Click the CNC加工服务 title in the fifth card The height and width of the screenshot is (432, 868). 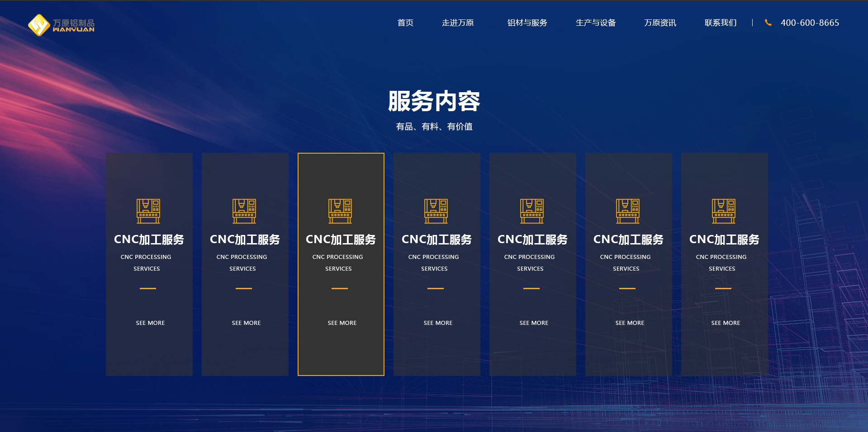532,239
